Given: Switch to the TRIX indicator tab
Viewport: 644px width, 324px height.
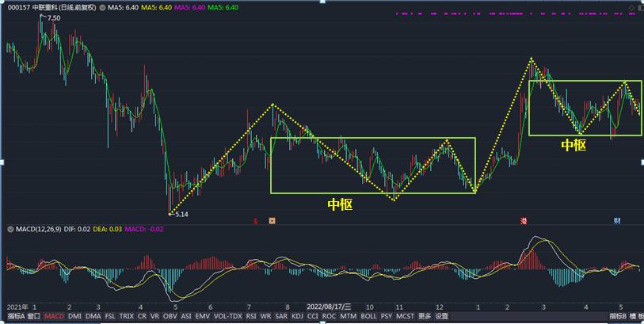Looking at the screenshot, I should [127, 316].
